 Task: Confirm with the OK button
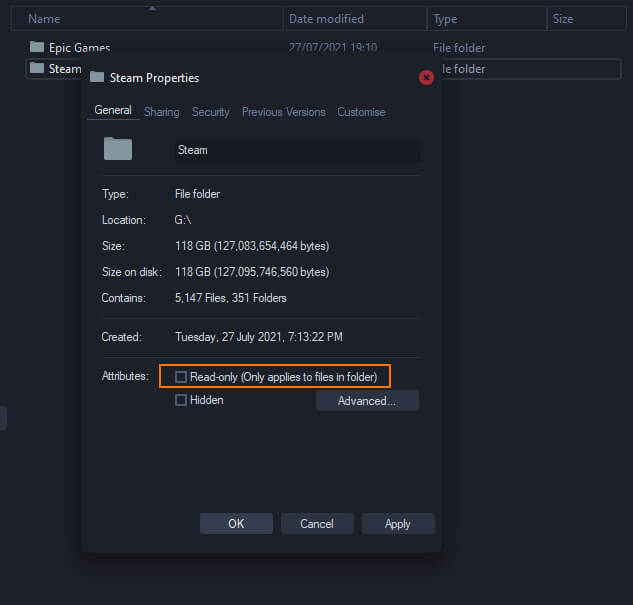pos(236,523)
